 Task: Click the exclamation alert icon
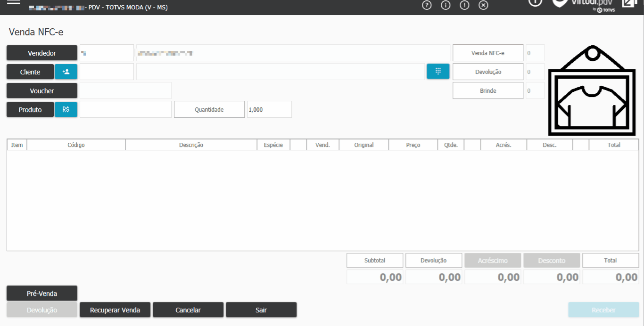pos(465,6)
